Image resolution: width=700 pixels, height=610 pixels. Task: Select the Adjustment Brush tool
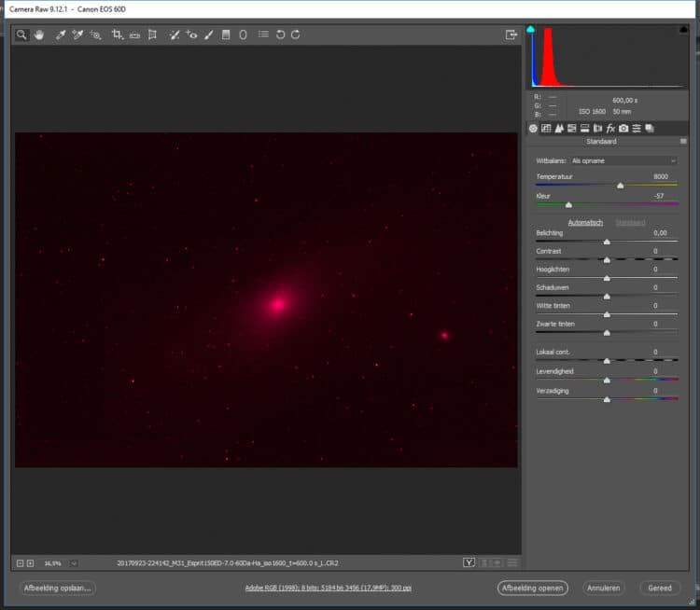point(208,35)
